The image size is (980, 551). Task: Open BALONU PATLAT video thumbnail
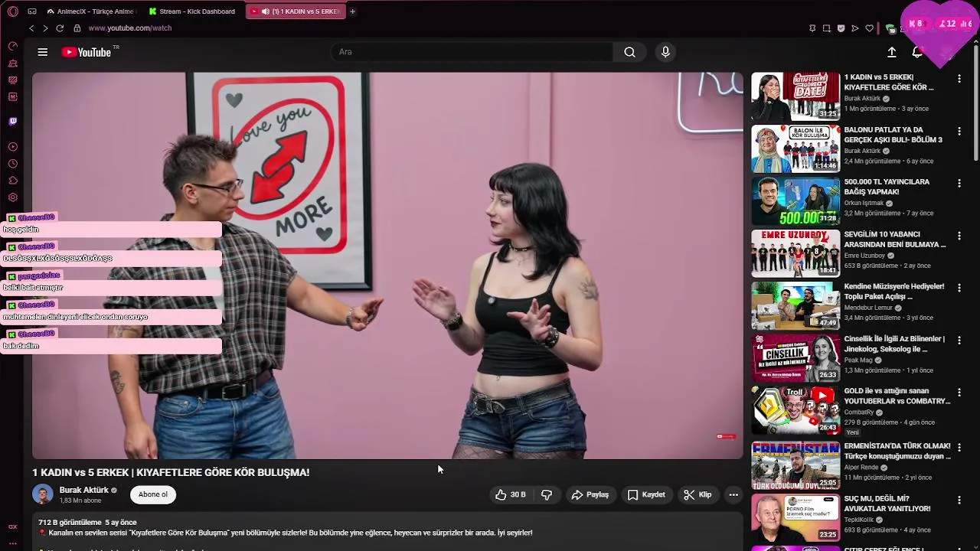(795, 149)
